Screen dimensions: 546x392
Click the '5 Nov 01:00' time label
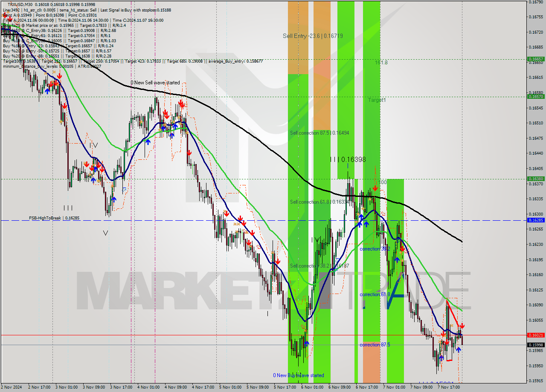[230, 387]
